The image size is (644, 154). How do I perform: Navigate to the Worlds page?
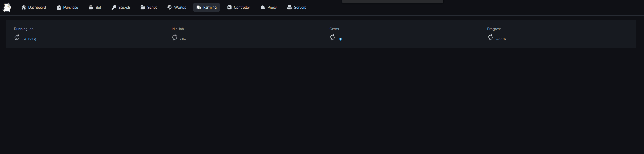[x=176, y=8]
